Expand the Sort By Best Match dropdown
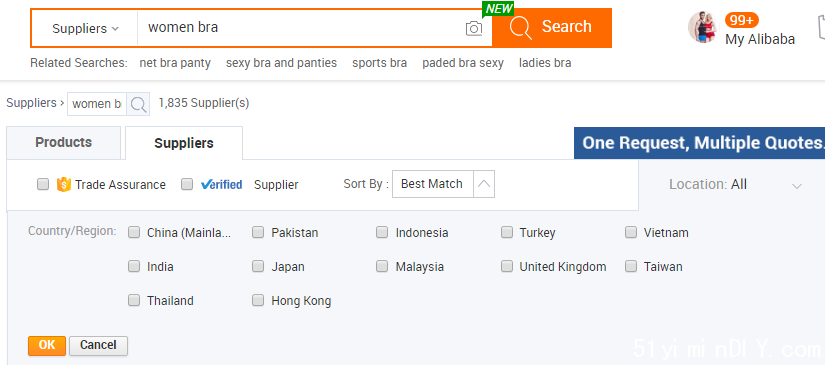The width and height of the screenshot is (825, 365). tap(443, 184)
